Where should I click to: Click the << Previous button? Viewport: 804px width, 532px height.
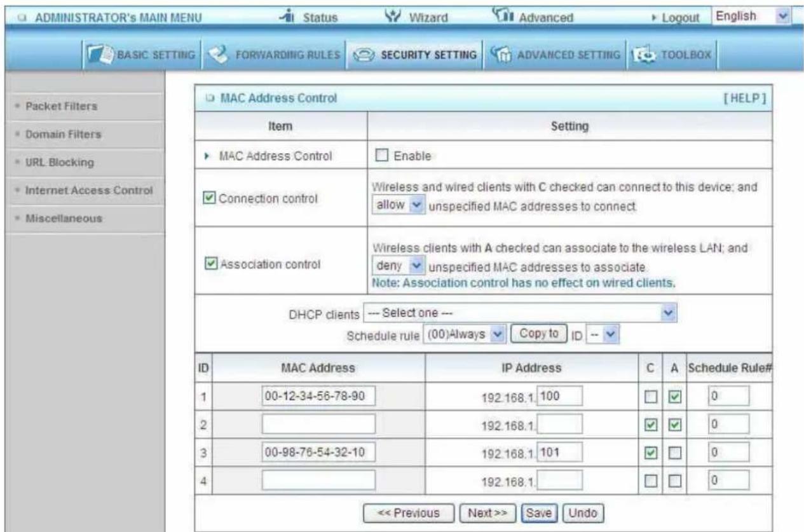coord(407,512)
